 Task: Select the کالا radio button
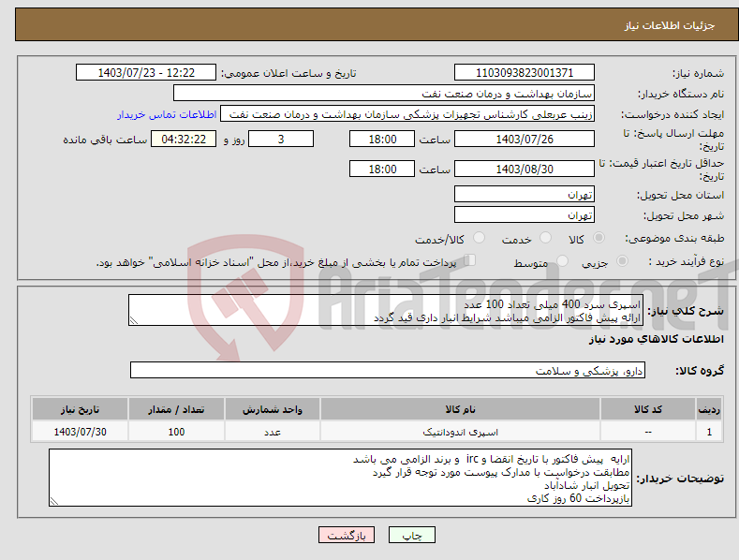pyautogui.click(x=599, y=238)
